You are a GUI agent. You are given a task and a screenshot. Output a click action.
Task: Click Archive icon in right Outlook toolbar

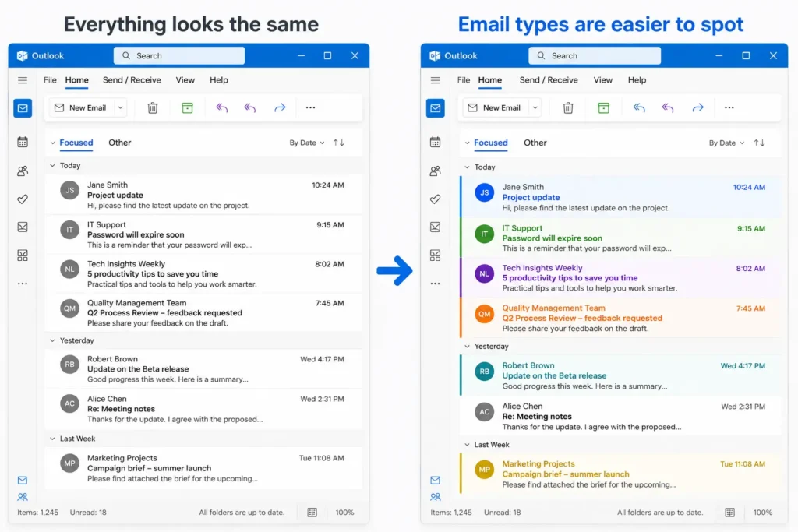tap(604, 107)
